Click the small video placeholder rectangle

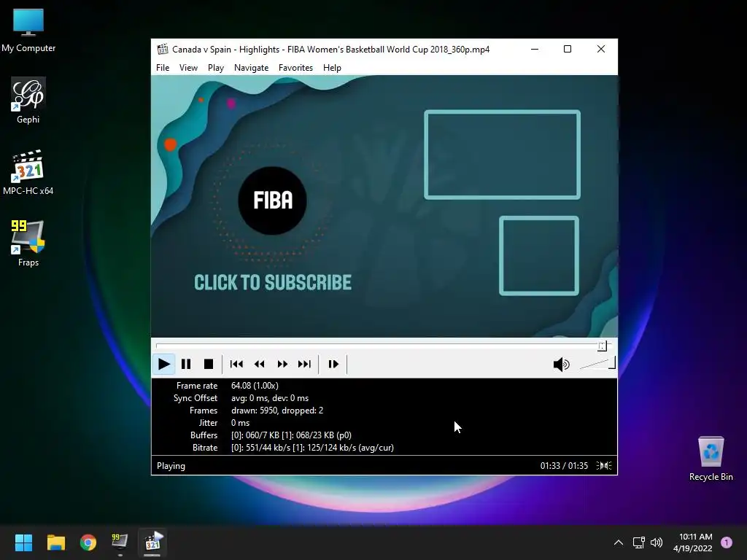539,256
